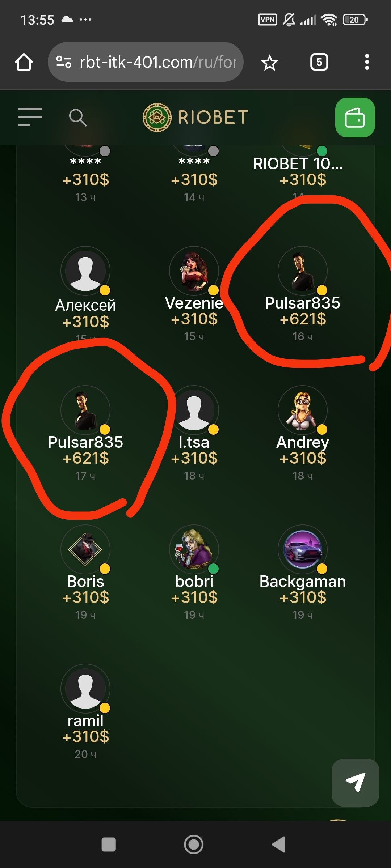Tap Android back navigation button

click(279, 845)
